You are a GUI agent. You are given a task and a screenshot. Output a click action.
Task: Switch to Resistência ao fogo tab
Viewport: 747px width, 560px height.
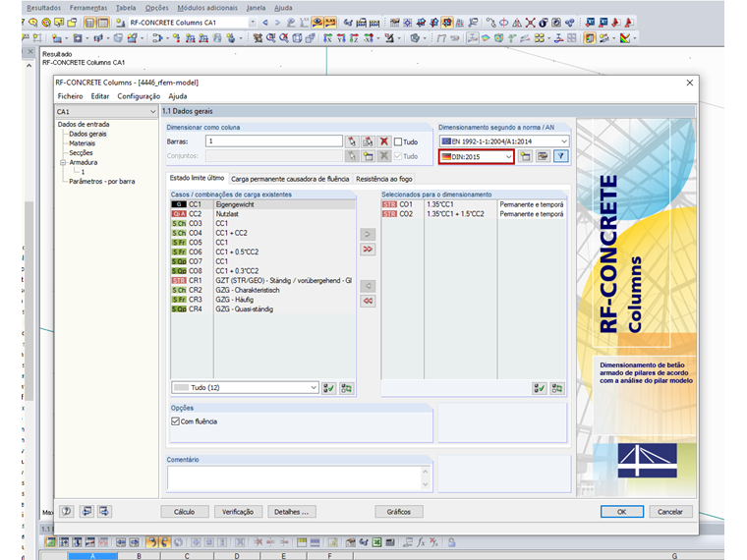click(384, 179)
